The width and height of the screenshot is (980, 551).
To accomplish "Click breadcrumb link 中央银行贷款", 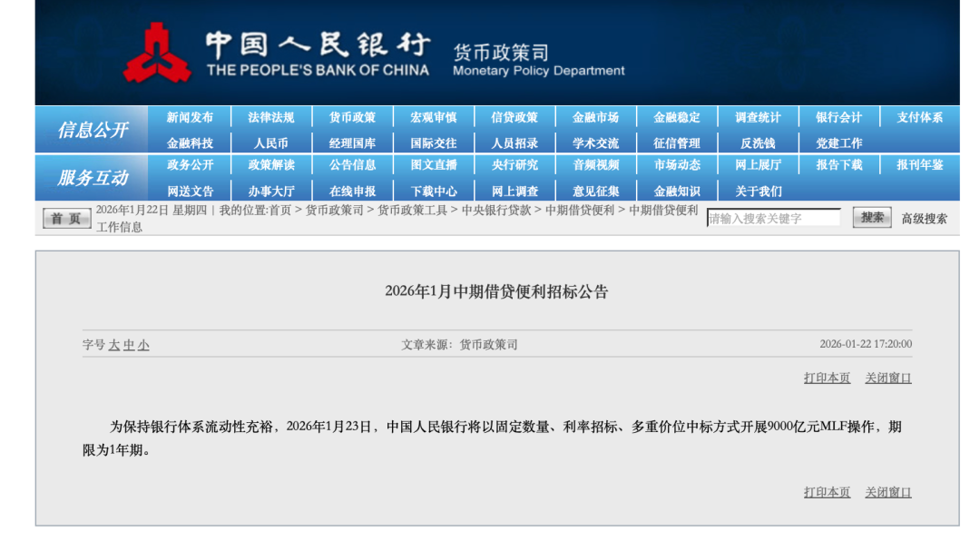I will pos(496,211).
